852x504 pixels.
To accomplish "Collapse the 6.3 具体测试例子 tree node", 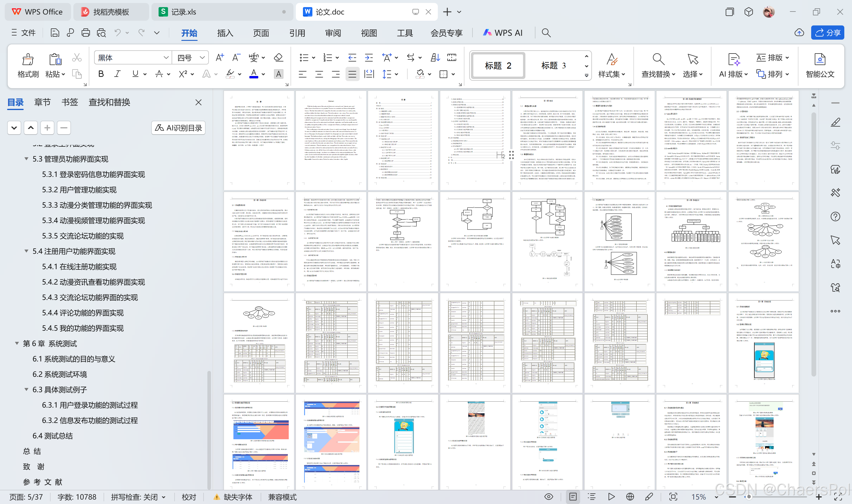I will pyautogui.click(x=26, y=390).
